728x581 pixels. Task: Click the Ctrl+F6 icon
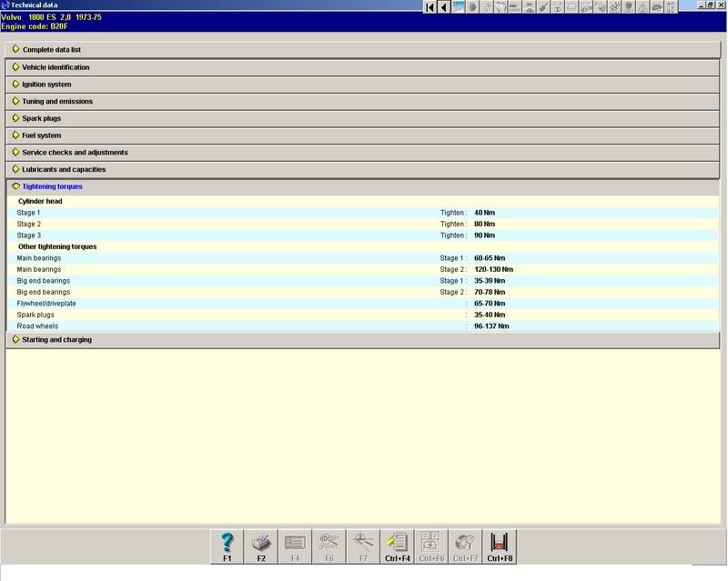click(430, 546)
